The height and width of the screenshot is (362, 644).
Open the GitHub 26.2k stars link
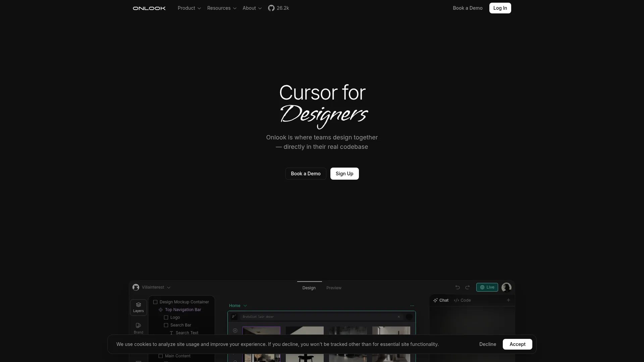pyautogui.click(x=278, y=8)
